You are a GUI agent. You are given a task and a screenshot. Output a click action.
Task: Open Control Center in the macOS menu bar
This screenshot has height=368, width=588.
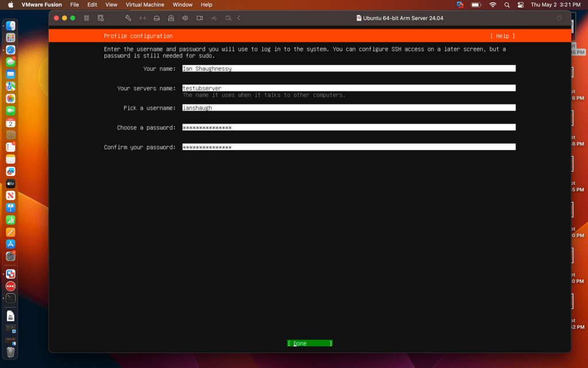[521, 5]
